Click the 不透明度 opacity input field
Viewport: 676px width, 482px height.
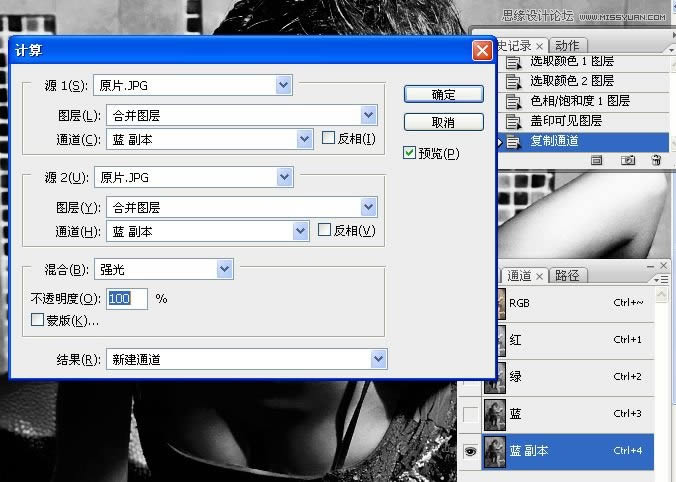tap(126, 298)
